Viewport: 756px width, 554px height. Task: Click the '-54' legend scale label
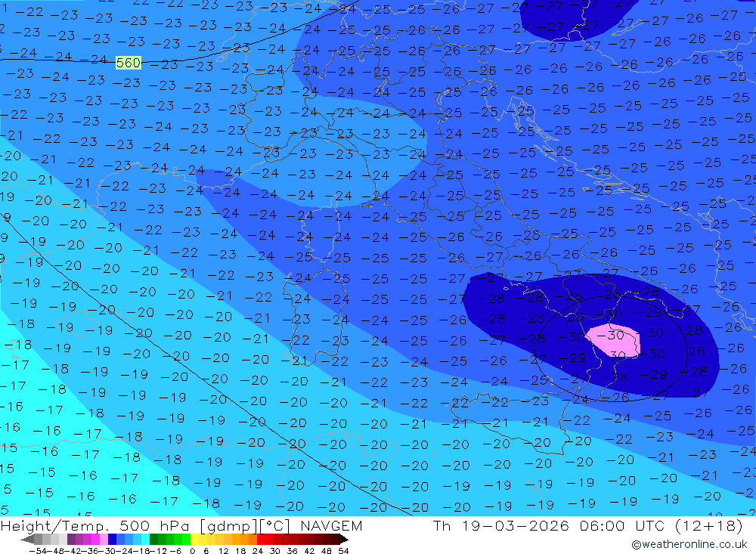click(38, 551)
